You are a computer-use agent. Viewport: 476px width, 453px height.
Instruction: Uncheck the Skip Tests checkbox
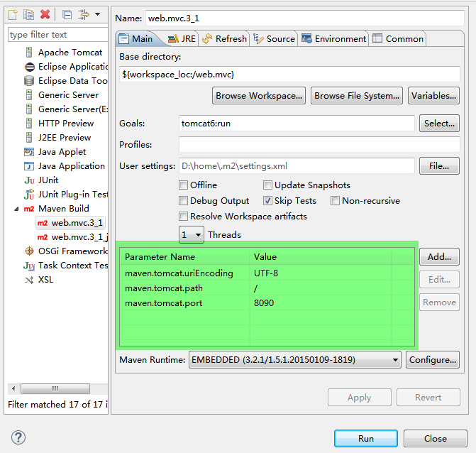pyautogui.click(x=267, y=201)
